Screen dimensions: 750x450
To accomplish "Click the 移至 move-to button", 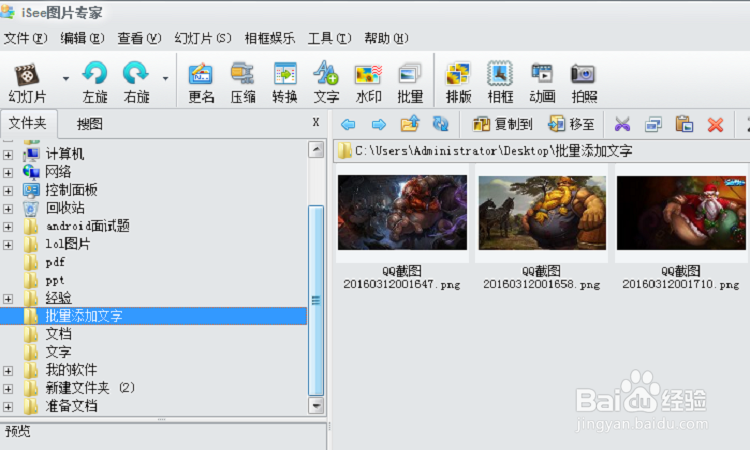I will (x=571, y=124).
